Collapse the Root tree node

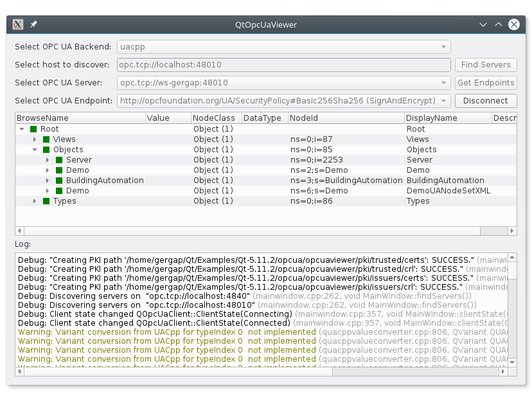(21, 129)
